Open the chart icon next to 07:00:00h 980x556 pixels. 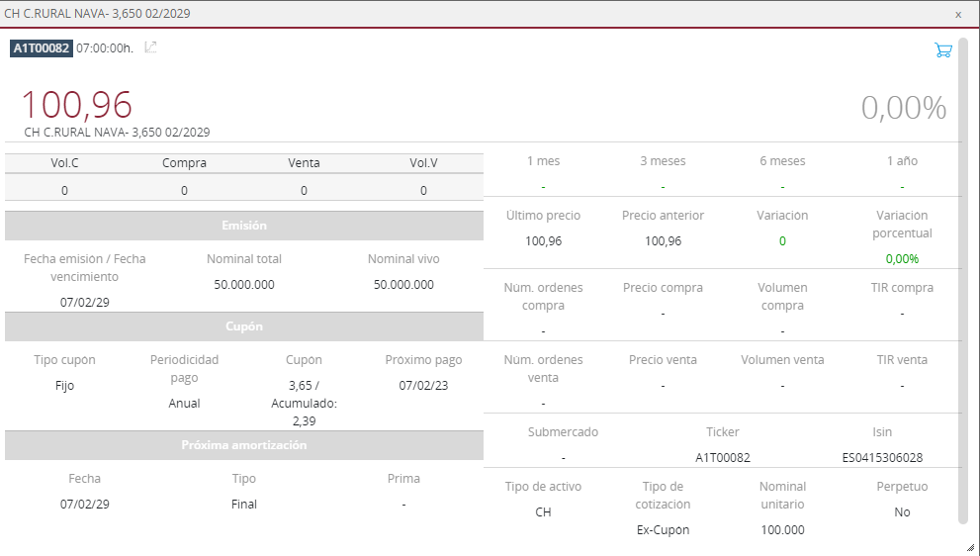tap(150, 47)
